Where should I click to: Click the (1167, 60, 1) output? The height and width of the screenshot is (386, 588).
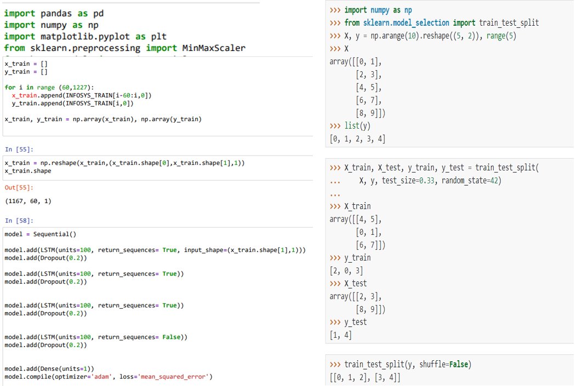point(28,201)
